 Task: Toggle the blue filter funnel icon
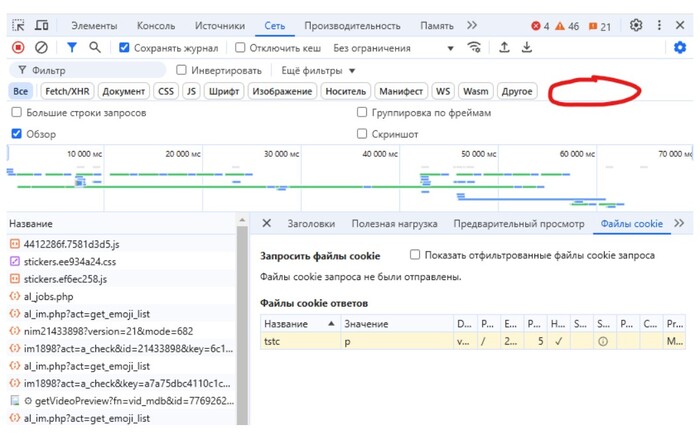tap(71, 47)
